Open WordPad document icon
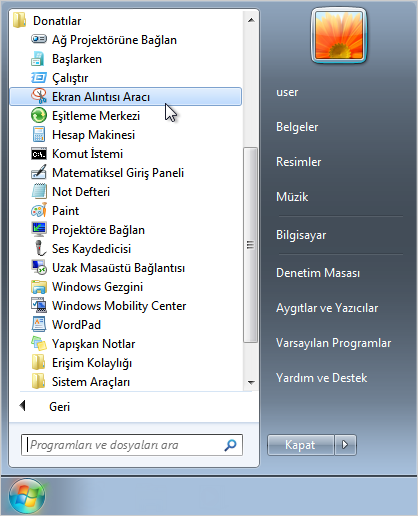This screenshot has width=418, height=516. coord(39,325)
